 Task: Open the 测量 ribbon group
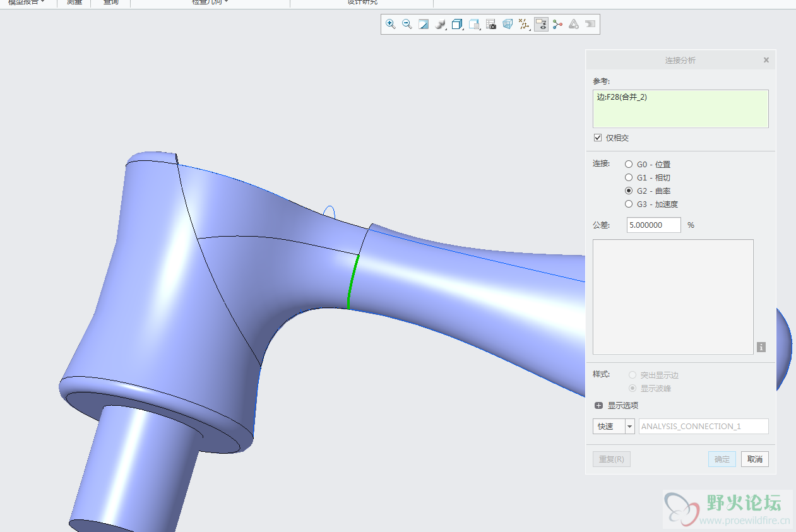coord(74,2)
